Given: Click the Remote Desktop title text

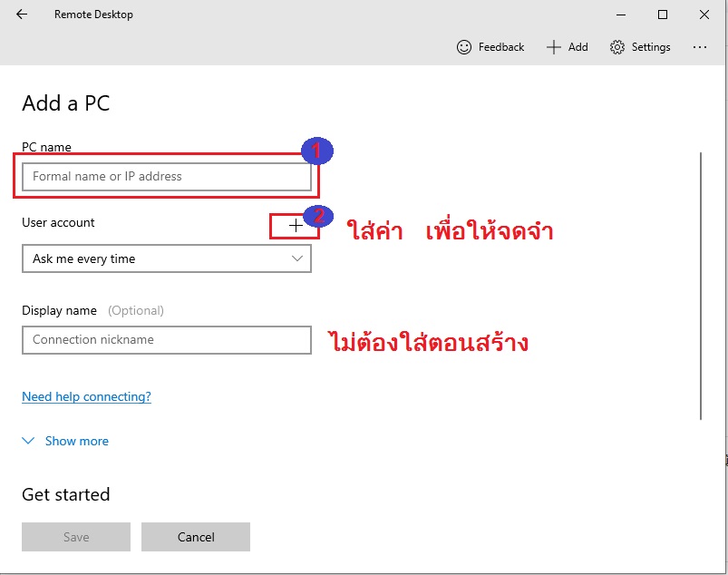Looking at the screenshot, I should tap(93, 15).
